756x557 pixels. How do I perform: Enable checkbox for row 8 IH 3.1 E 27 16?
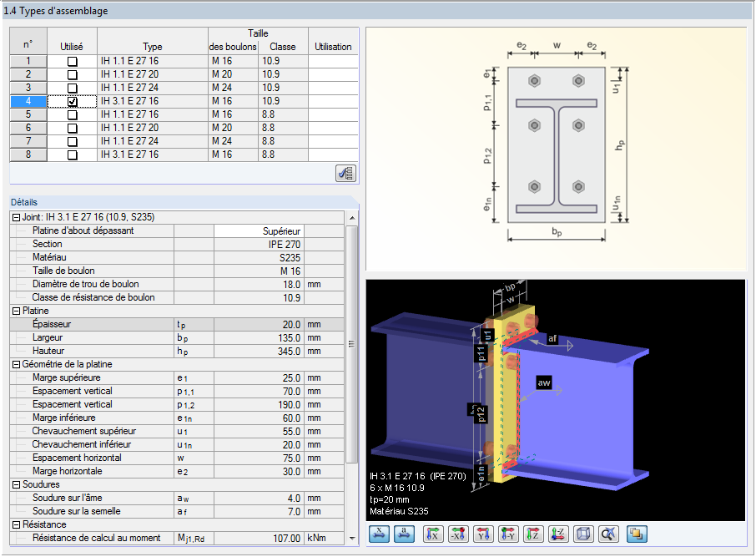point(73,155)
